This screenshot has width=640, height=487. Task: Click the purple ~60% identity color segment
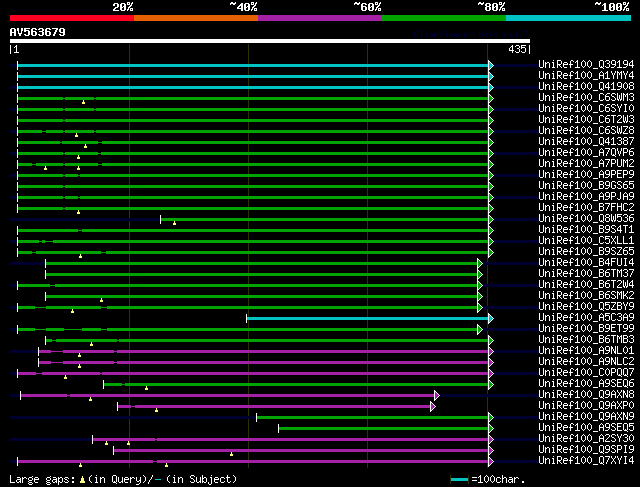[x=320, y=18]
